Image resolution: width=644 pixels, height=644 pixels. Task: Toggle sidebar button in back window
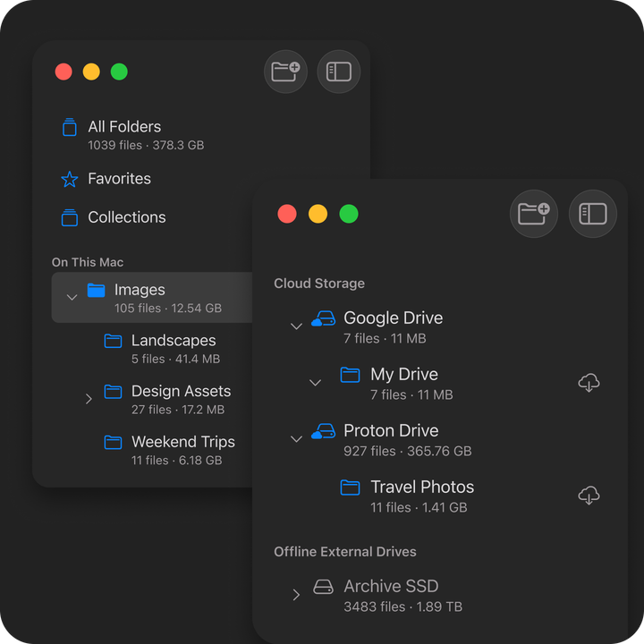[x=339, y=72]
